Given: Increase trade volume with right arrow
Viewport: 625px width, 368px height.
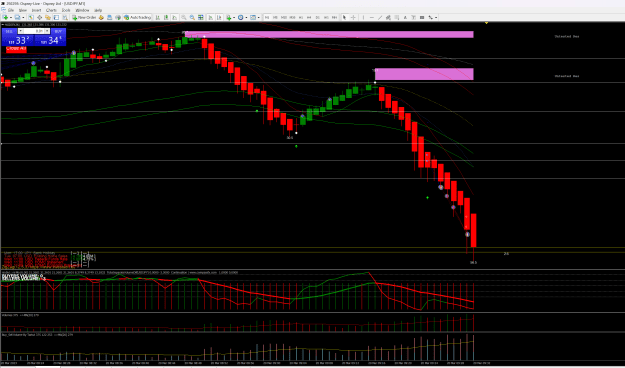Looking at the screenshot, I should point(47,31).
